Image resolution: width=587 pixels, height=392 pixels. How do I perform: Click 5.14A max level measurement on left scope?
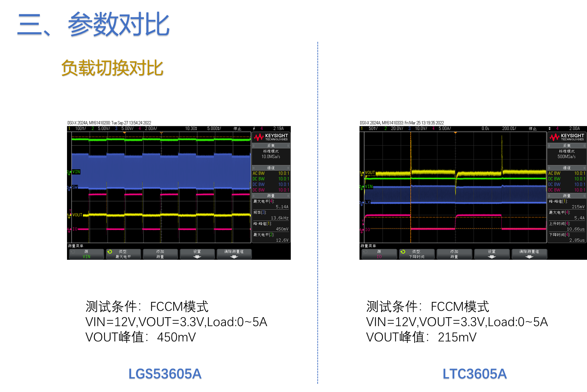[282, 207]
